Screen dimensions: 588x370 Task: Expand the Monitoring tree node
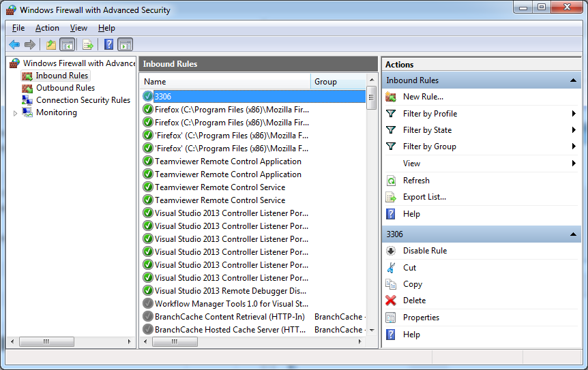(x=15, y=113)
